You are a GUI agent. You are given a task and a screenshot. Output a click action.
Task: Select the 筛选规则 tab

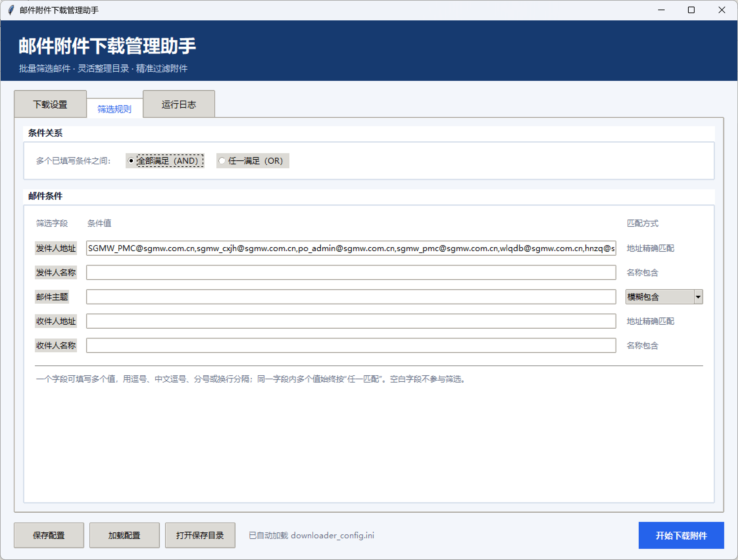[114, 109]
